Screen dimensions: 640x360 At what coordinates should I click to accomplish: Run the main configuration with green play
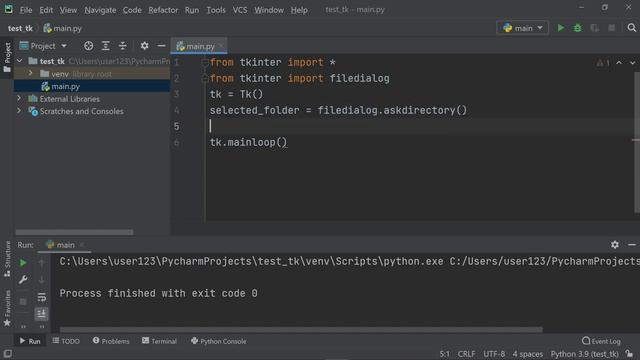tap(561, 28)
